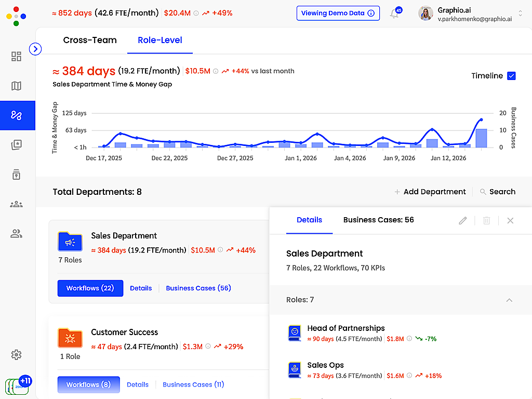Click the map icon in sidebar
Screen dimensions: 532x399
click(x=16, y=86)
